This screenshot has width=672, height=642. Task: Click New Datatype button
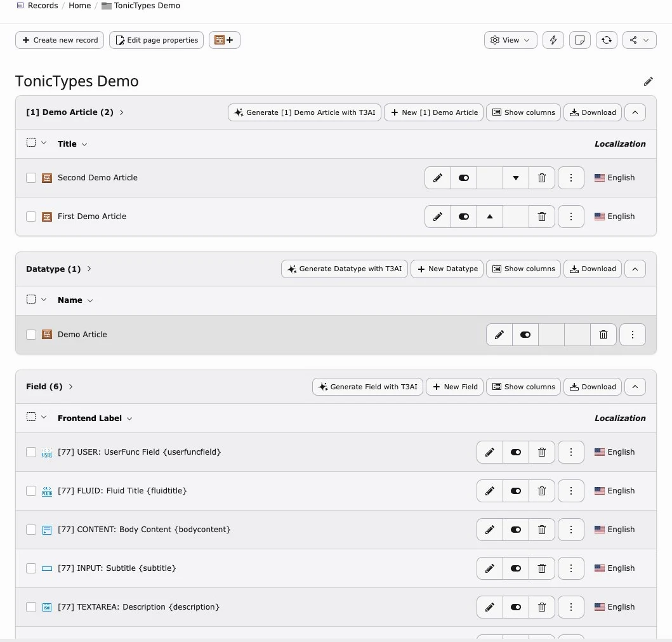(x=447, y=269)
